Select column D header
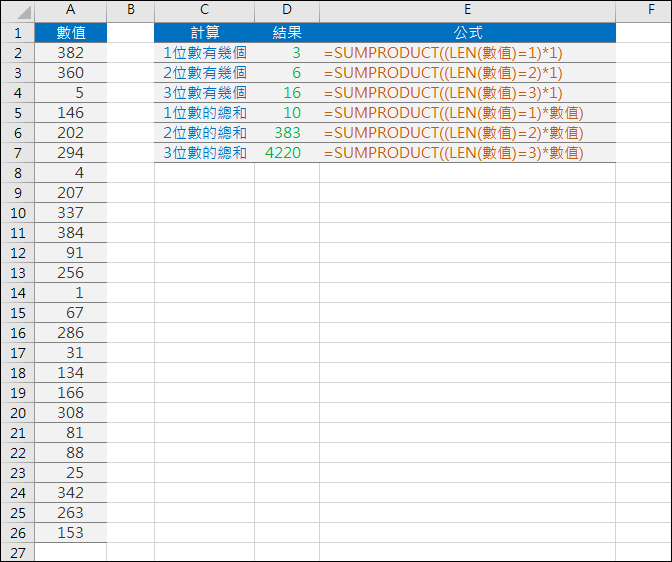672x562 pixels. pyautogui.click(x=287, y=11)
